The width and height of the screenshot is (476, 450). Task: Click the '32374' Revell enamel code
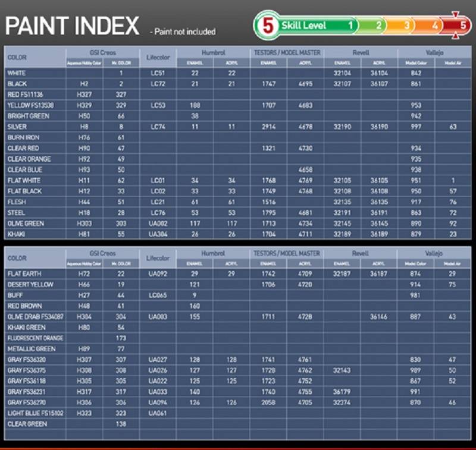pos(342,402)
